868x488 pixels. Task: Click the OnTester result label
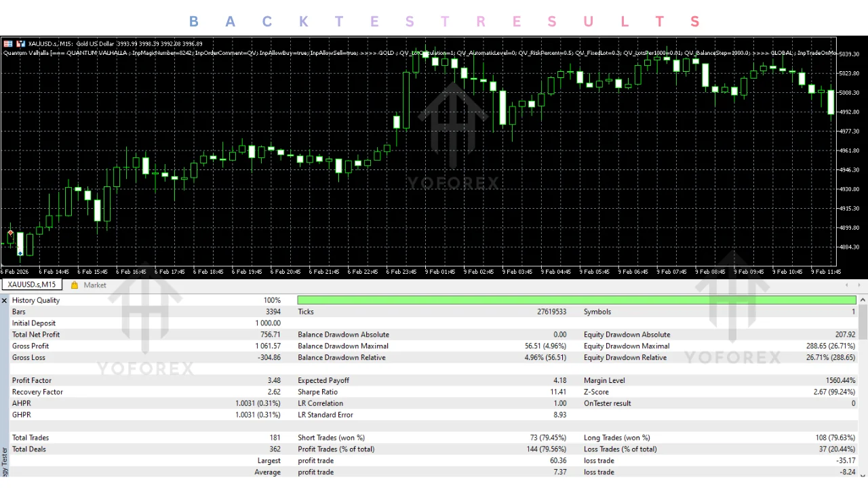pos(608,404)
